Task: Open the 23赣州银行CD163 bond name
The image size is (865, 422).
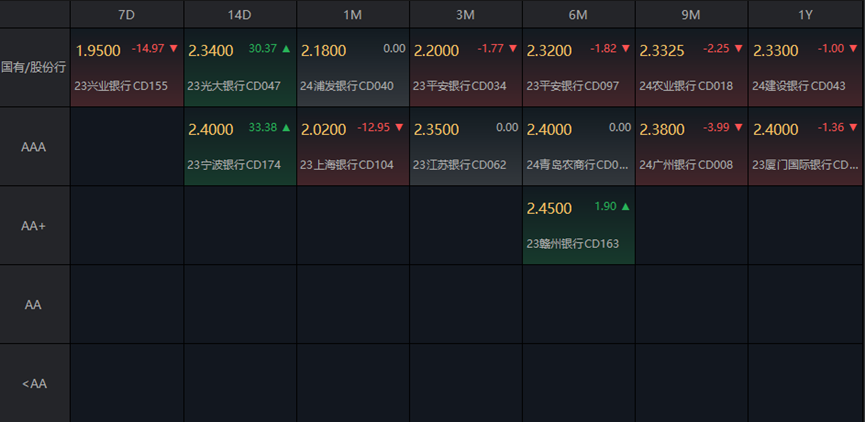Action: pyautogui.click(x=573, y=243)
